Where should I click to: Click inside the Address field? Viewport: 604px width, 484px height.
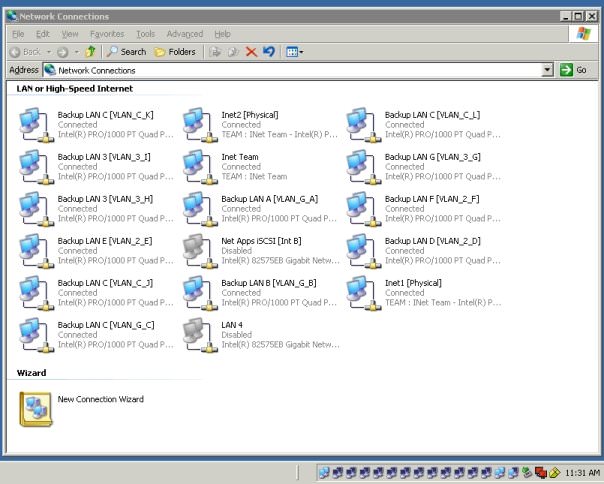[x=293, y=70]
